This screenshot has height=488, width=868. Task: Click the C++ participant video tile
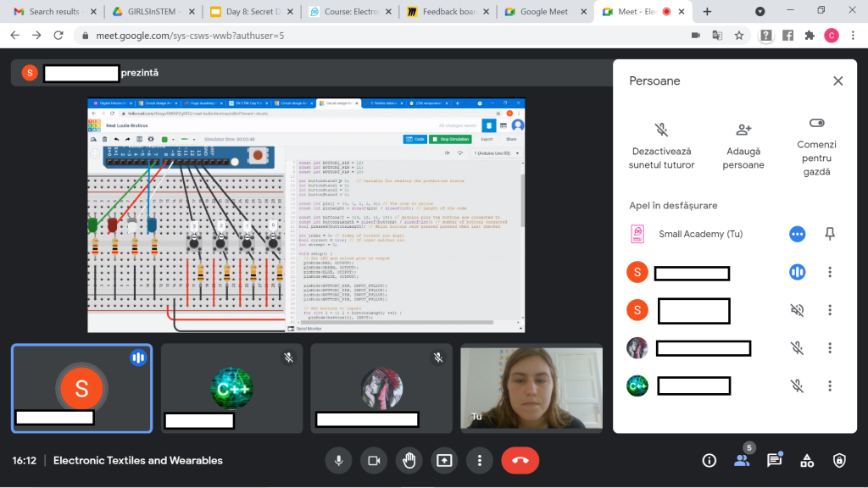coord(231,388)
